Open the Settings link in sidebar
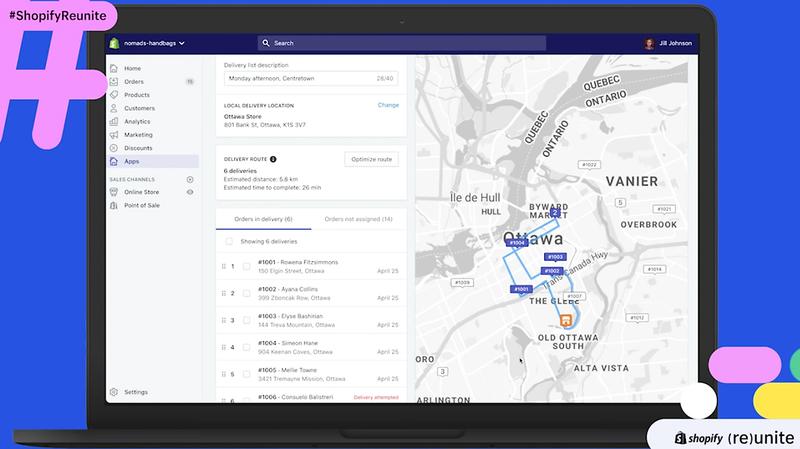The height and width of the screenshot is (449, 800). tap(136, 392)
